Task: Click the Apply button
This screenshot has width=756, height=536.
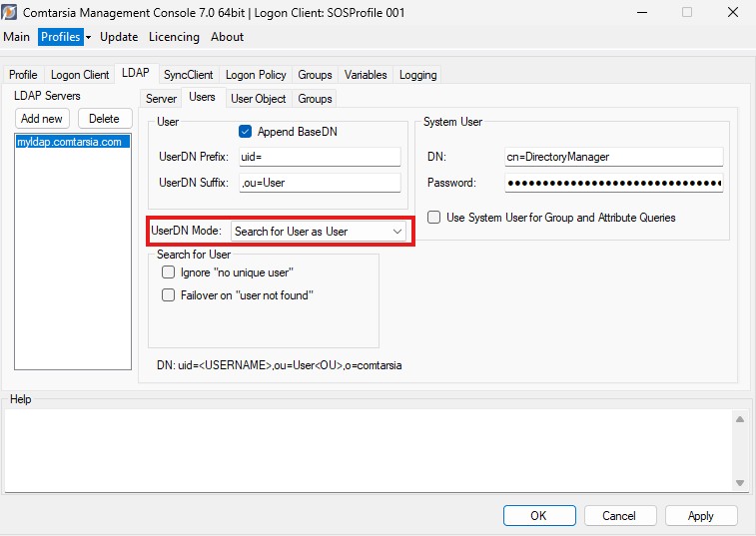Action: (700, 516)
